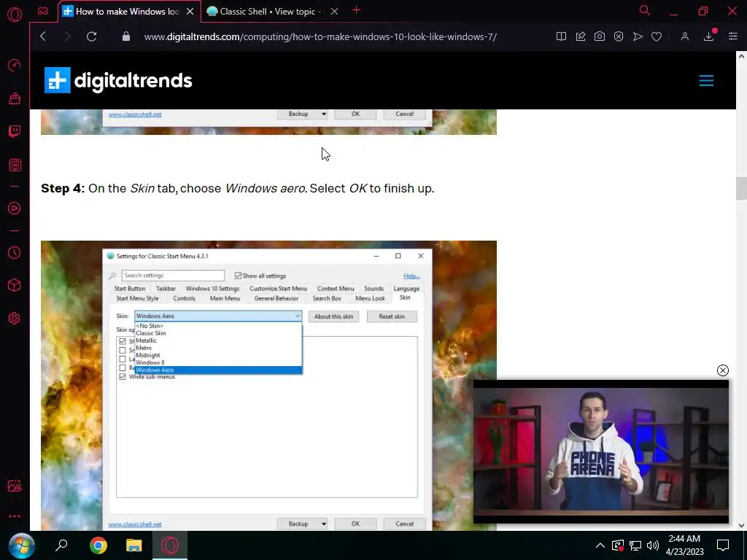The image size is (747, 560).
Task: Open History clock in the sidebar
Action: (15, 252)
